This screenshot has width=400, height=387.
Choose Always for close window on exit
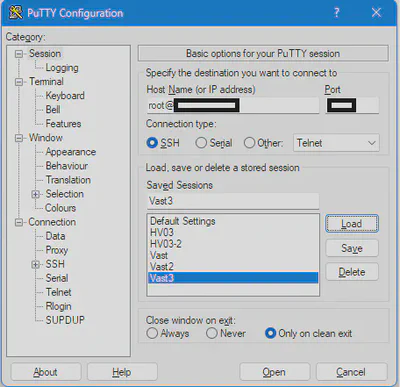[x=152, y=333]
